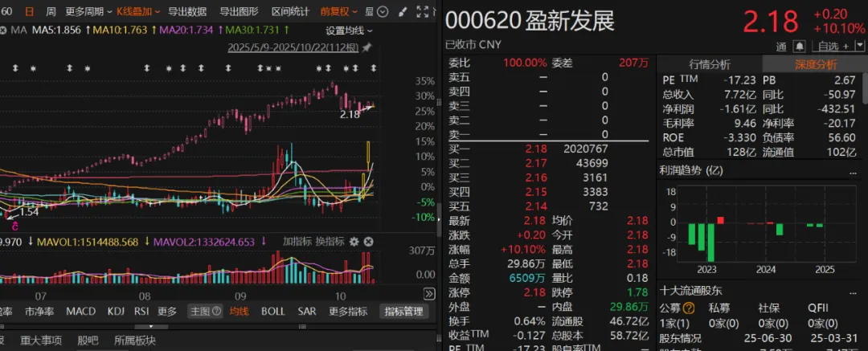This screenshot has height=351, width=868.
Task: Select the 60-minute period
Action: [6, 11]
